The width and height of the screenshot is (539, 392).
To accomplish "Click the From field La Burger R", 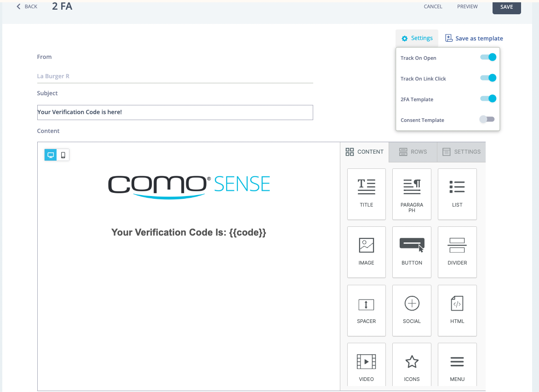I will click(x=175, y=76).
